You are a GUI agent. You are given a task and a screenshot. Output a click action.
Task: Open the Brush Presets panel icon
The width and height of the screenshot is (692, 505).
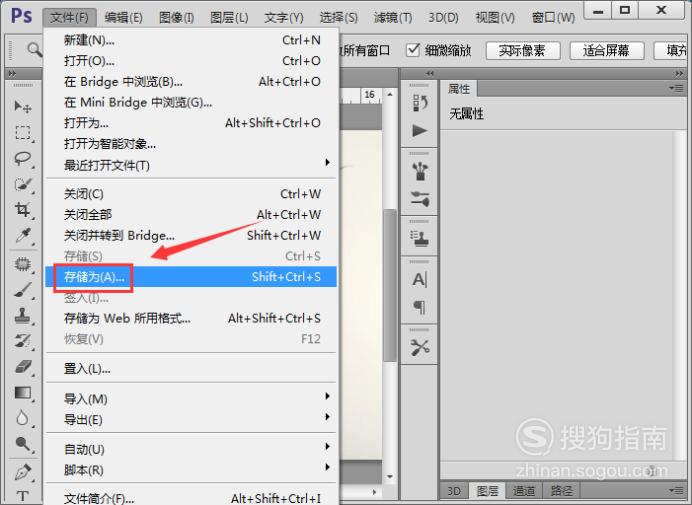(x=420, y=199)
